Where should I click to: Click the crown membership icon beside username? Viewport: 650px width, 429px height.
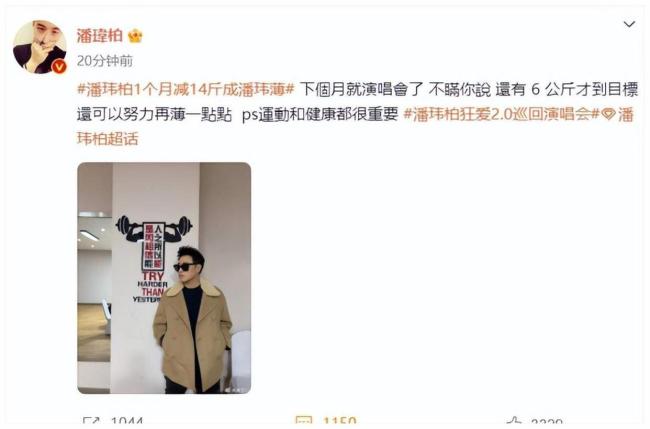pyautogui.click(x=136, y=36)
